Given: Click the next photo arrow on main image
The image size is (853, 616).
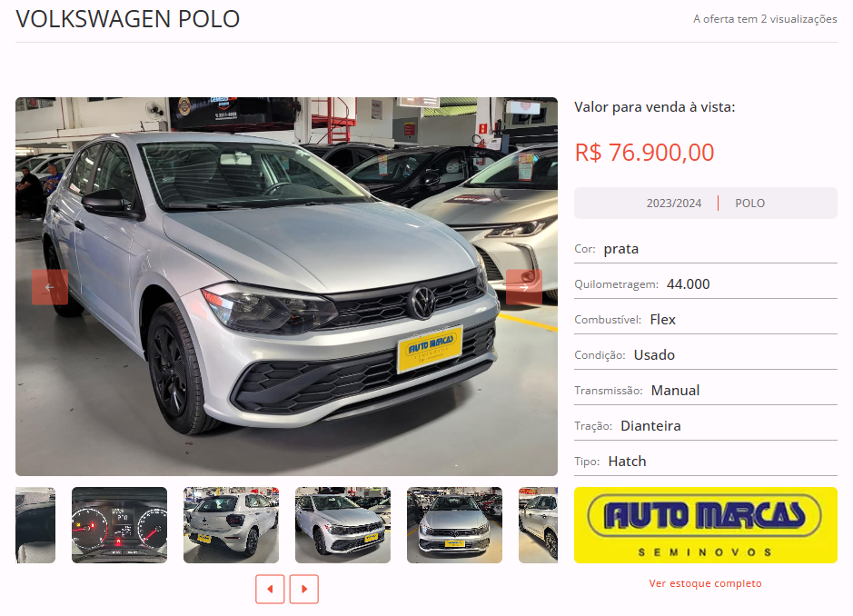Looking at the screenshot, I should tap(524, 287).
